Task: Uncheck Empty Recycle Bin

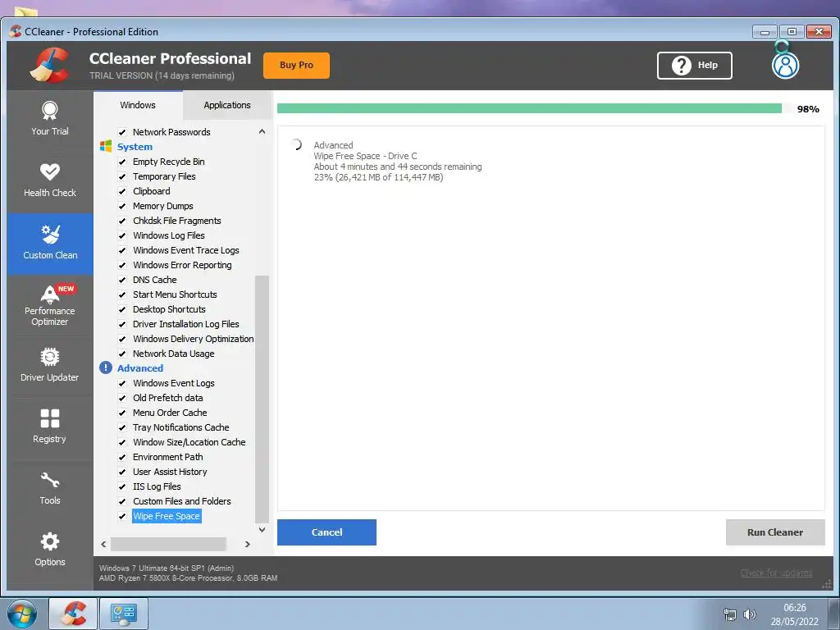Action: coord(122,162)
